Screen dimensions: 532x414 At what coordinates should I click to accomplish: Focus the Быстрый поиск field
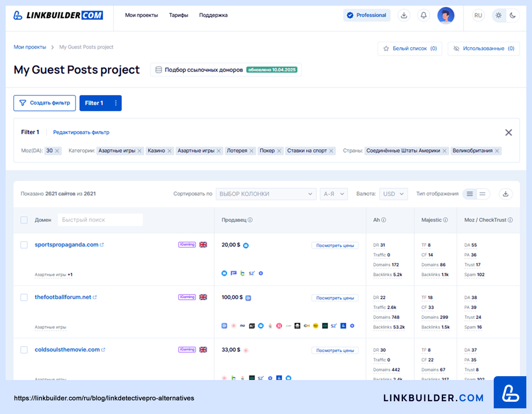(x=100, y=220)
